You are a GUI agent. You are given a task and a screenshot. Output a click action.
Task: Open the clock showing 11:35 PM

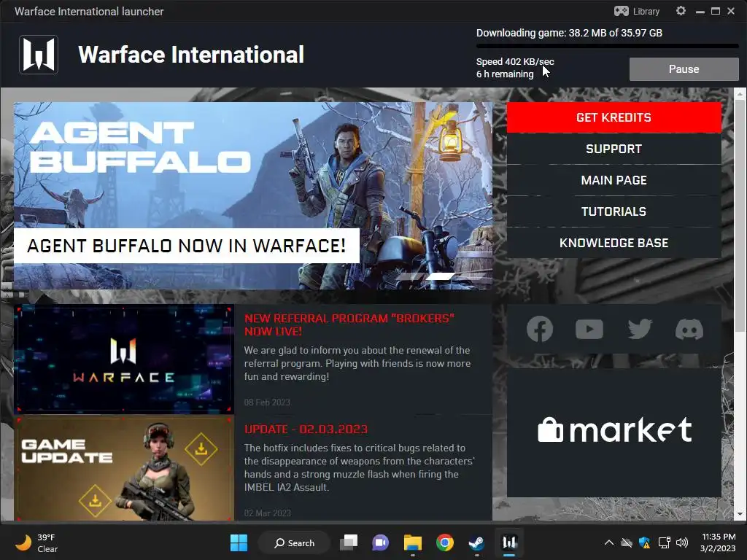(717, 542)
